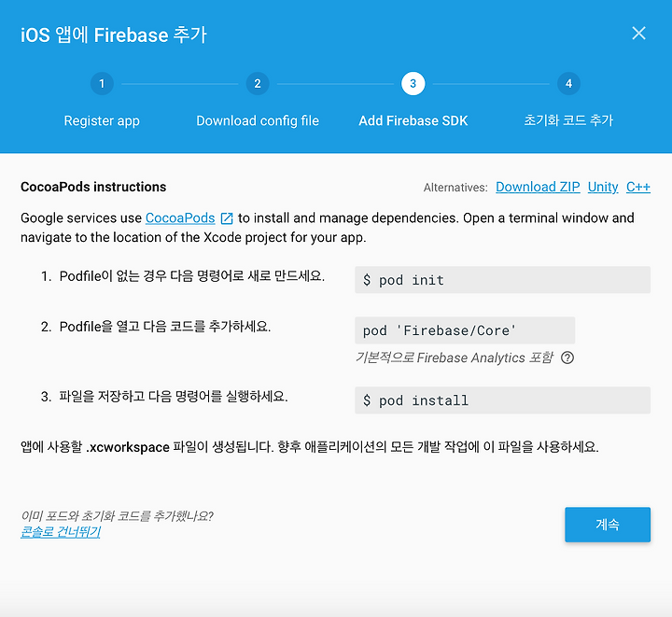Image resolution: width=672 pixels, height=617 pixels.
Task: Open help icon next to Firebase Analytics 포함
Action: 567,358
